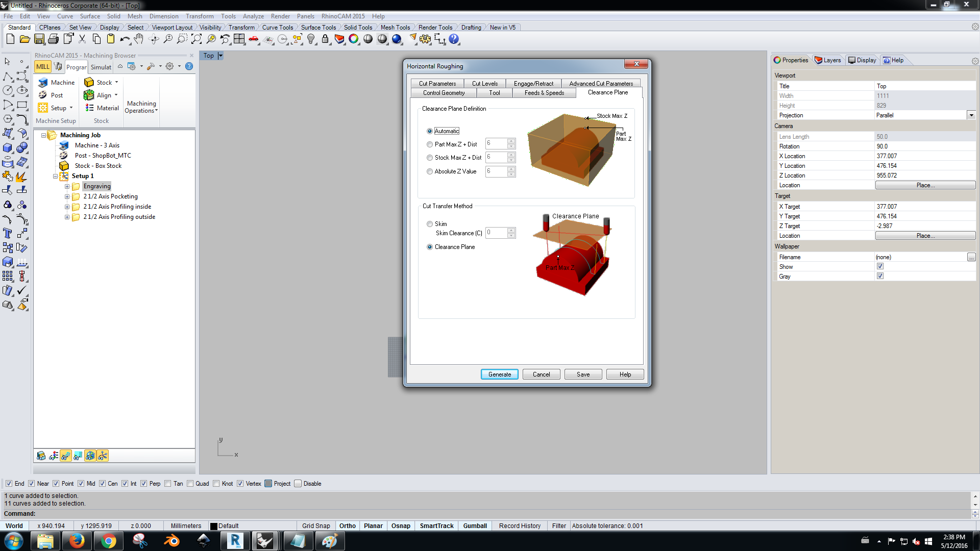Toggle the End osnap checkbox
The width and height of the screenshot is (980, 551).
coord(9,484)
